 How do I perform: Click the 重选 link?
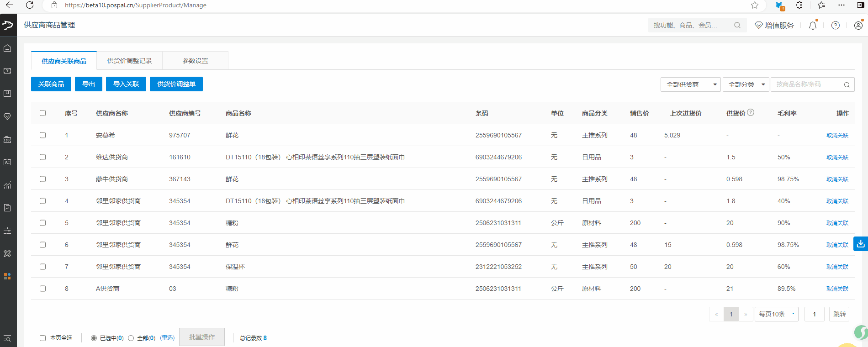click(x=167, y=338)
